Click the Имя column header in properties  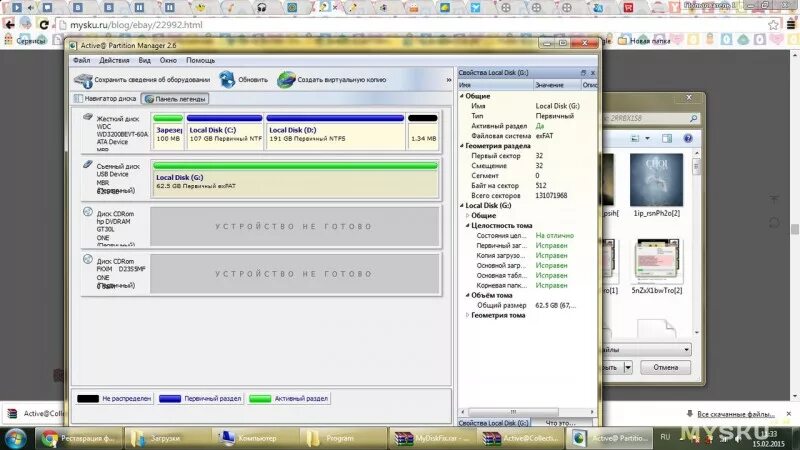coord(495,85)
